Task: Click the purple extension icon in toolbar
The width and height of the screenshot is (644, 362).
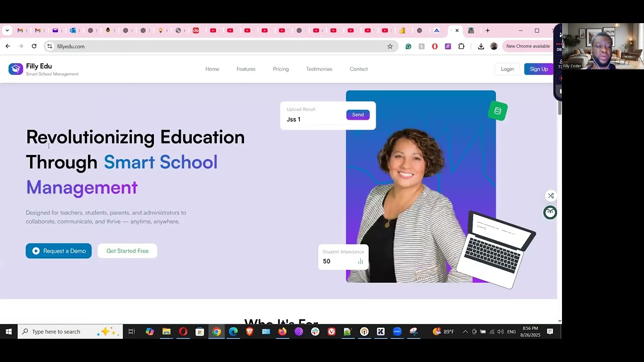Action: click(x=448, y=46)
